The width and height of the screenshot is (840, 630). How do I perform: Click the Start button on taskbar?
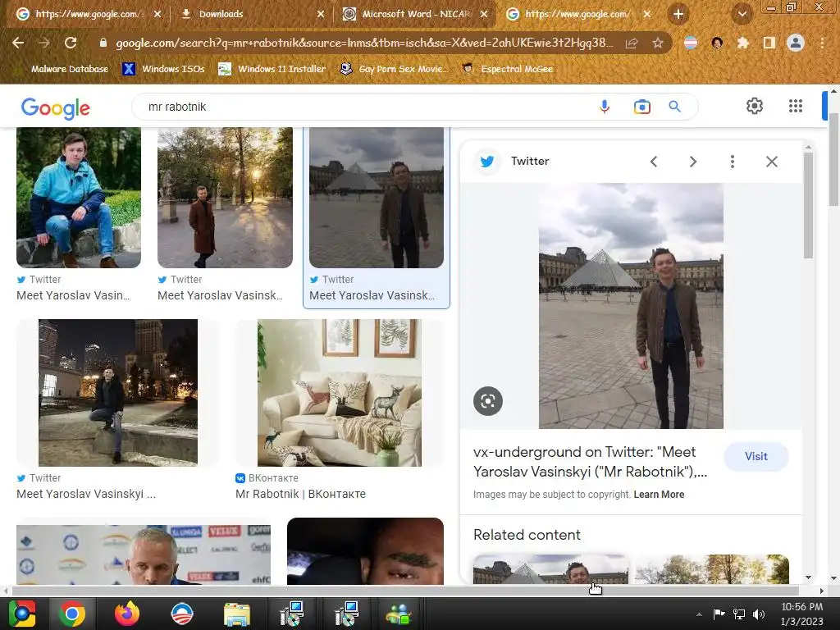[x=22, y=614]
